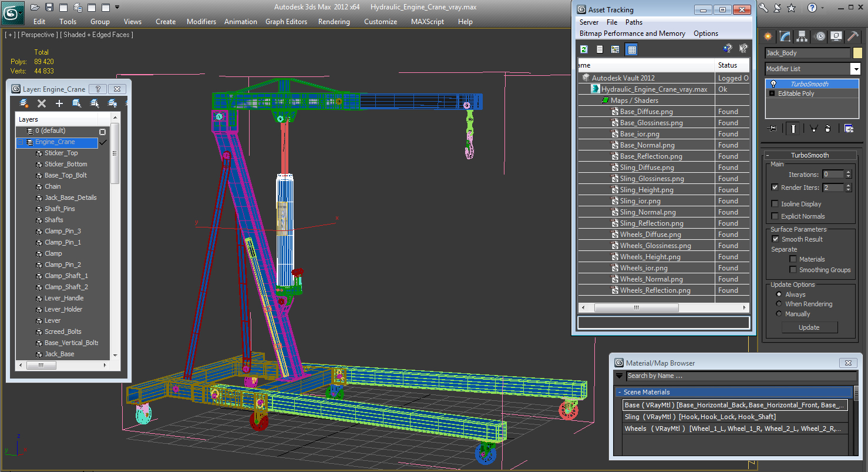Select the Manually update radio button
This screenshot has height=472, width=868.
(x=779, y=314)
